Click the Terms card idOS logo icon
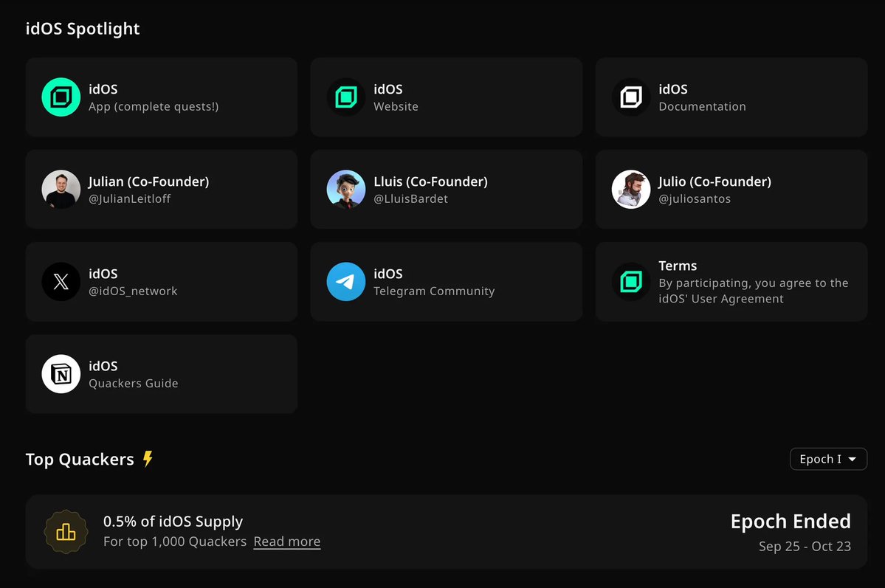 [631, 282]
